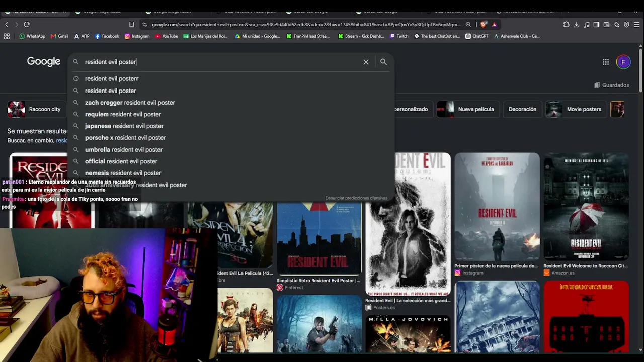Open the YouTube bookmark

[167, 36]
